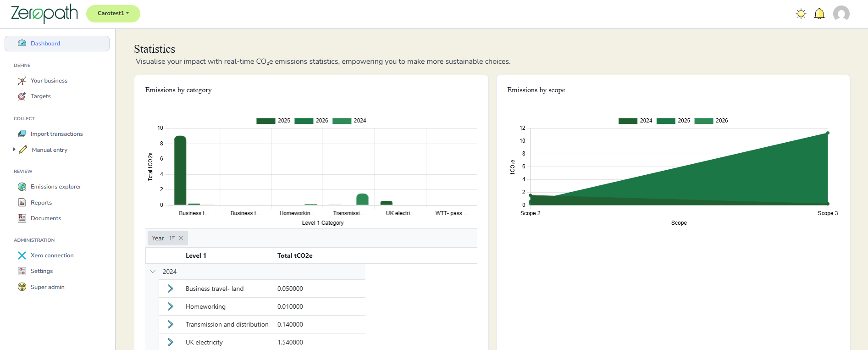Open the Carotest1 organisation dropdown
Screen dimensions: 868x350
click(x=113, y=14)
